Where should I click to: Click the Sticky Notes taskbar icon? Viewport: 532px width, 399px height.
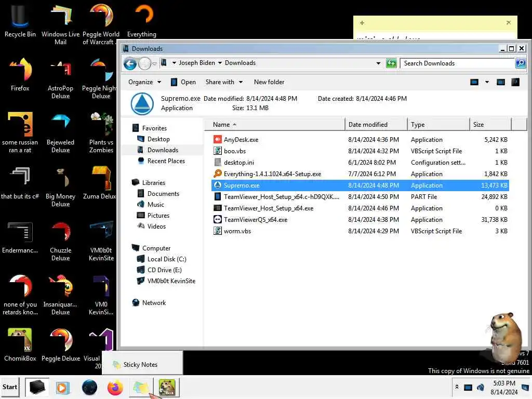click(x=141, y=387)
